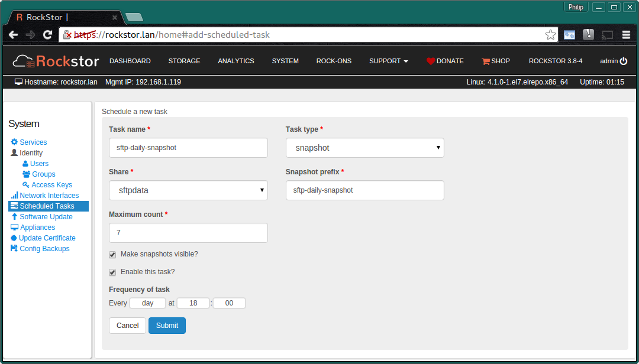Click the Scheduled Tasks list icon
Viewport: 639px width, 364px height.
14,206
